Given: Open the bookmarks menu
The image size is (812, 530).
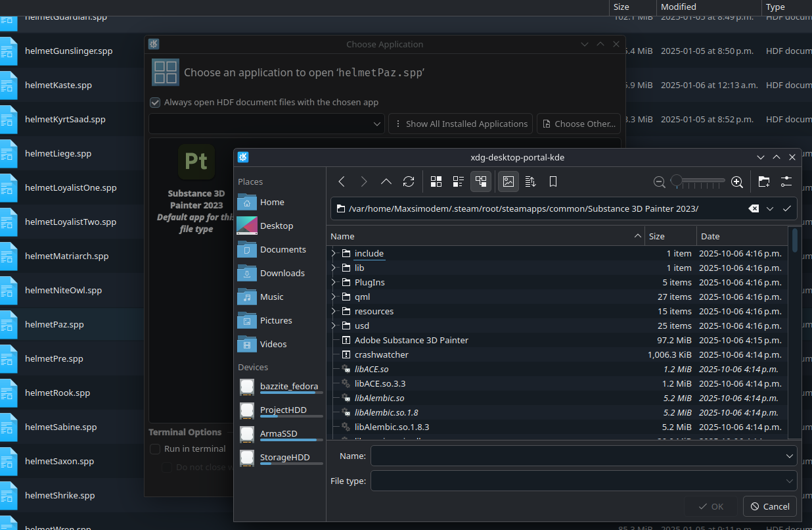Looking at the screenshot, I should [553, 181].
